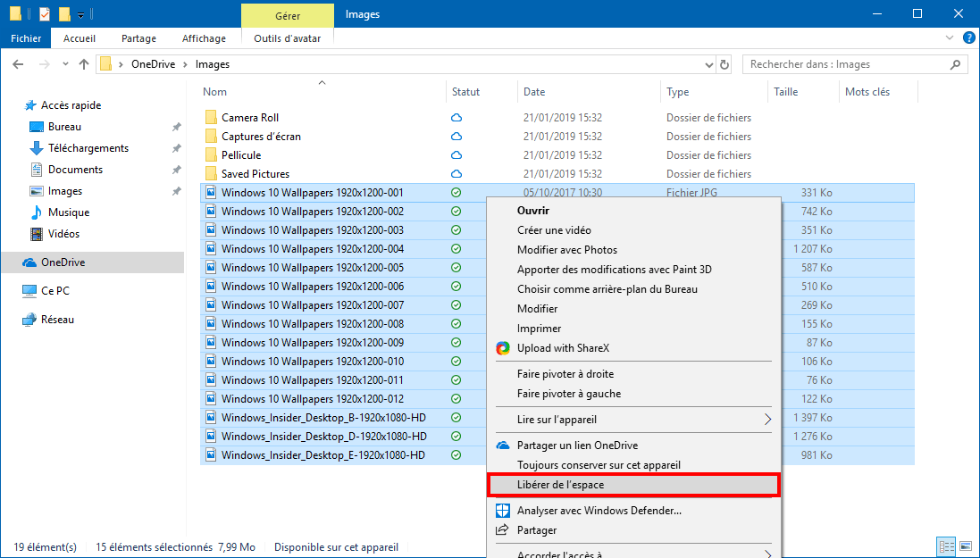Image resolution: width=980 pixels, height=558 pixels.
Task: Select file Windows 10 Wallpapers 1920x1200-003
Action: coord(313,230)
